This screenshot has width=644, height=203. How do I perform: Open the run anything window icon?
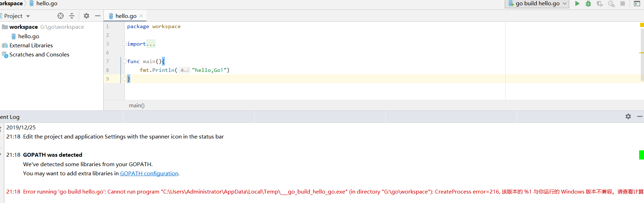tap(637, 4)
